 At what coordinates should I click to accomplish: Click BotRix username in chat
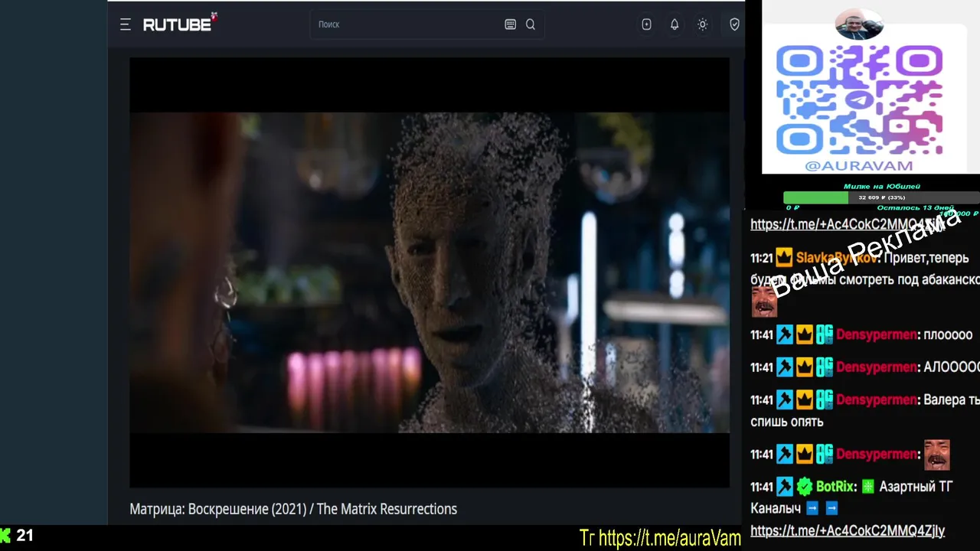(x=835, y=487)
